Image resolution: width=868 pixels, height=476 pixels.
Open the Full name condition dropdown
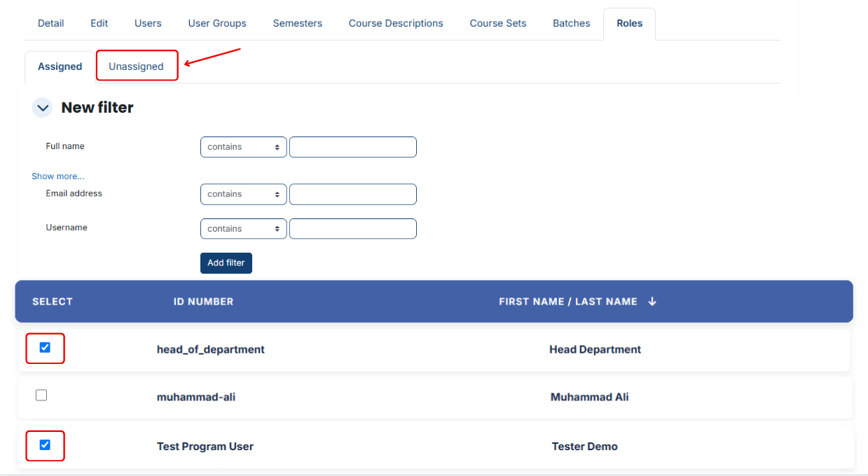tap(243, 147)
